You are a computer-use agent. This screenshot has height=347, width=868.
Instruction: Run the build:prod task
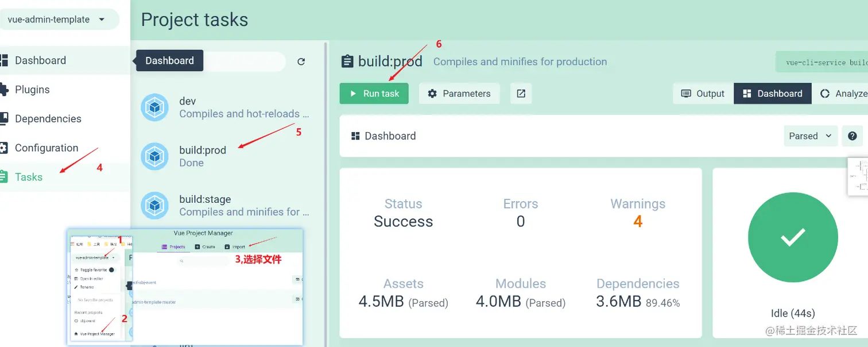tap(374, 94)
